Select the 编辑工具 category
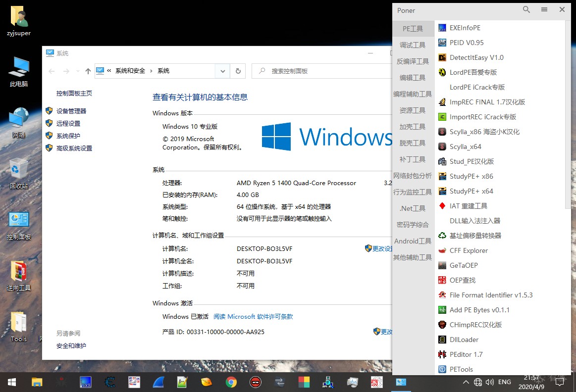 [x=413, y=78]
